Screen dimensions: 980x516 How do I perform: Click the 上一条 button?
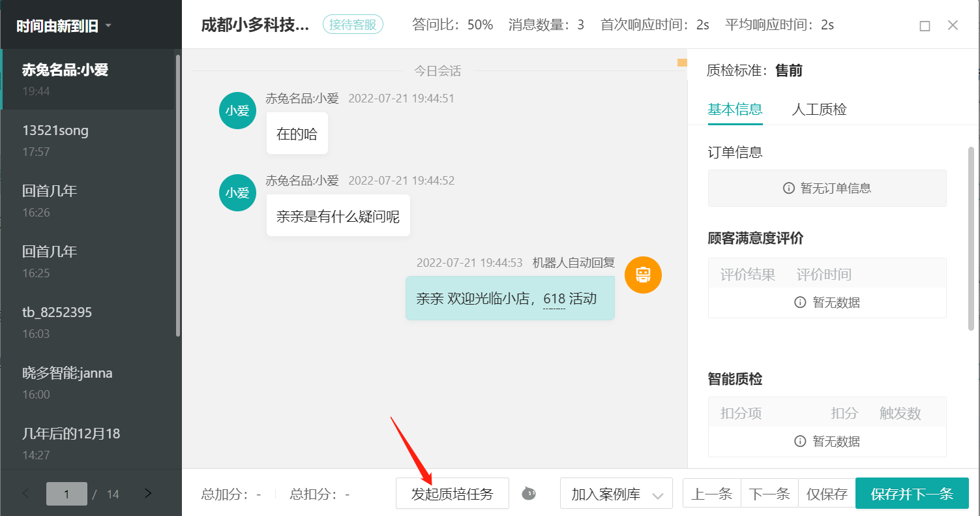pos(711,494)
